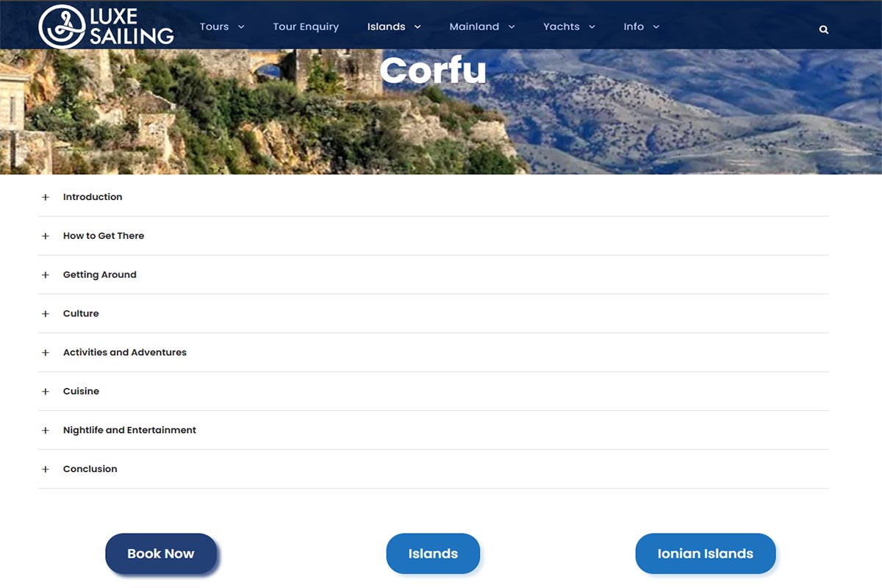Open the Mainland menu
Viewport: 882px width, 588px height.
coord(482,26)
